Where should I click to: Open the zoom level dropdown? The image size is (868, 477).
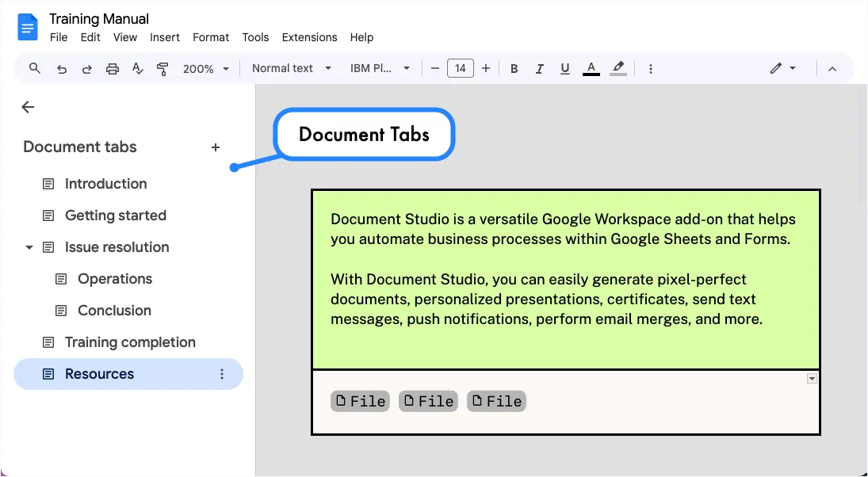point(205,68)
